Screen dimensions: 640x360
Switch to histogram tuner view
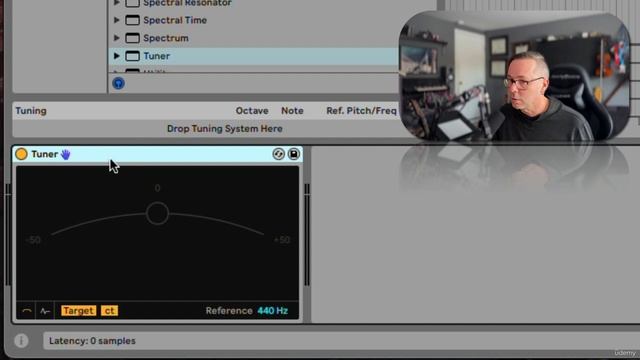tap(45, 311)
